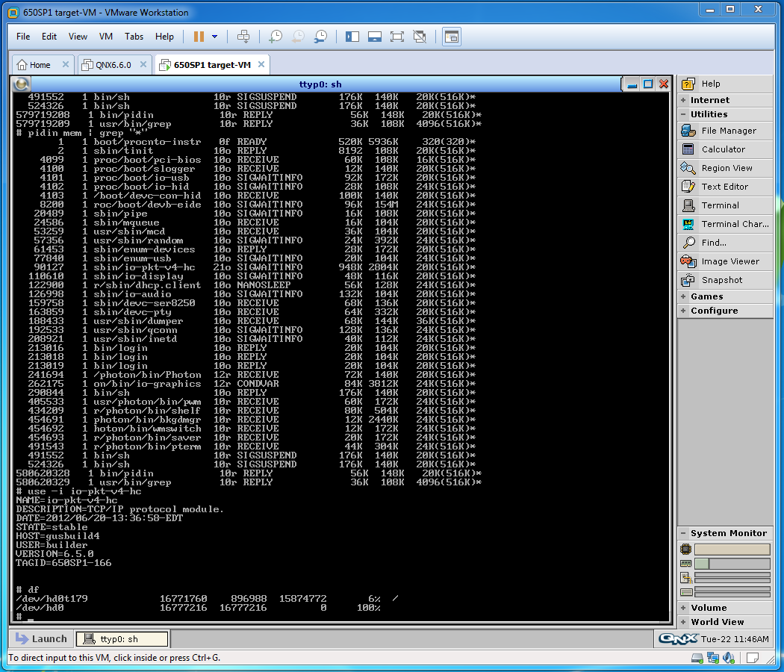Screen dimensions: 784x672
Task: Click the pause VM button
Action: tap(199, 37)
